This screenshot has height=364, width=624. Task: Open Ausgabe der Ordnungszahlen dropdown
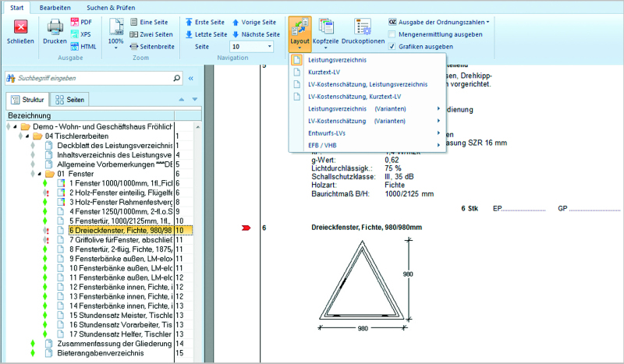pos(439,22)
